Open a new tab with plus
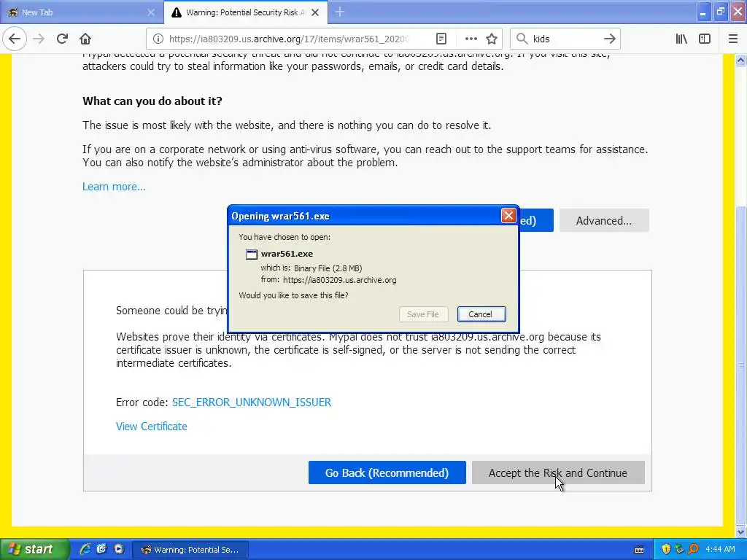747x560 pixels. pos(340,12)
